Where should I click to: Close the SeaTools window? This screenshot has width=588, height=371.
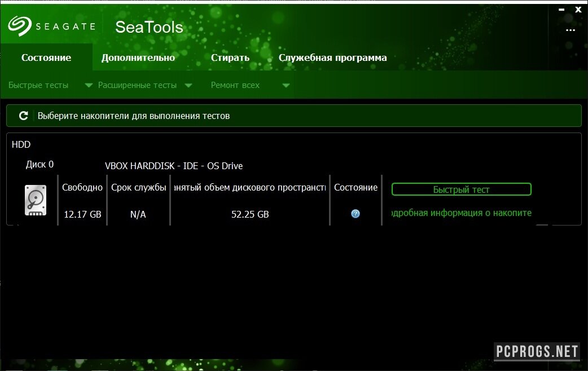click(x=578, y=10)
